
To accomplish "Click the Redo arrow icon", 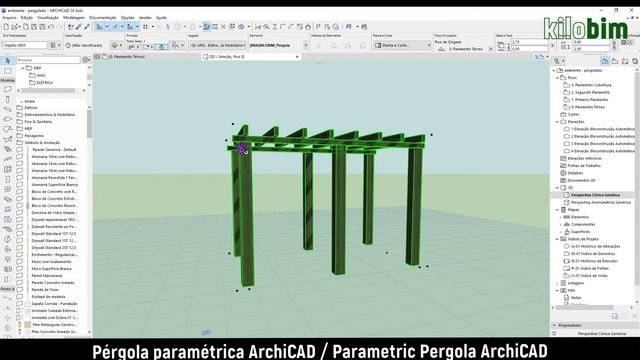I will (60, 27).
